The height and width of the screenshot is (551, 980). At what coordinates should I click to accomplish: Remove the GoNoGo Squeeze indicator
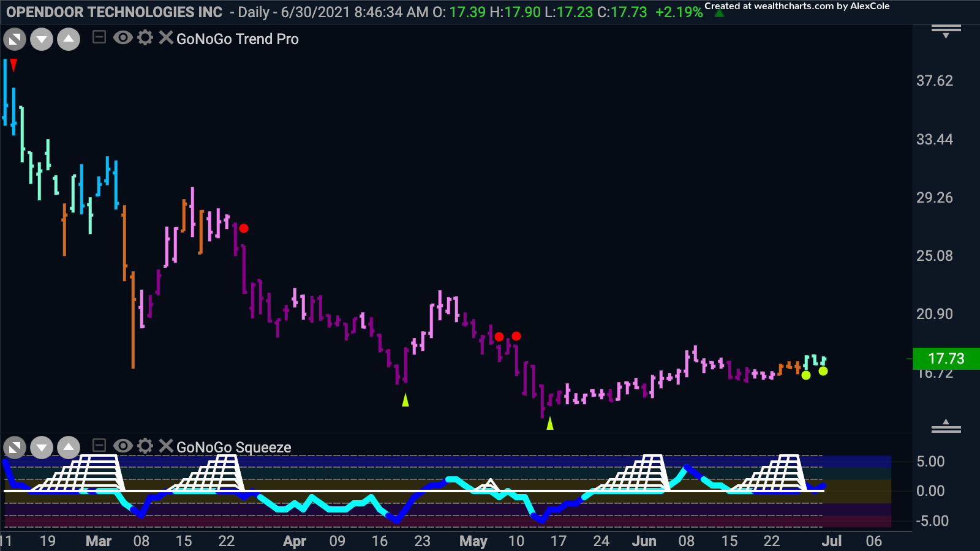[x=165, y=446]
